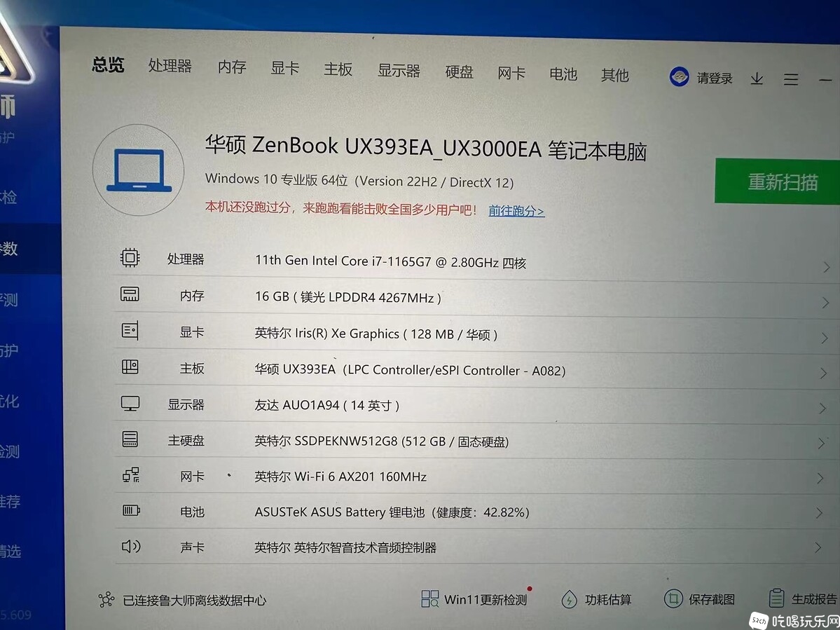Click the ZenBook UX393EA title text

coord(426,147)
